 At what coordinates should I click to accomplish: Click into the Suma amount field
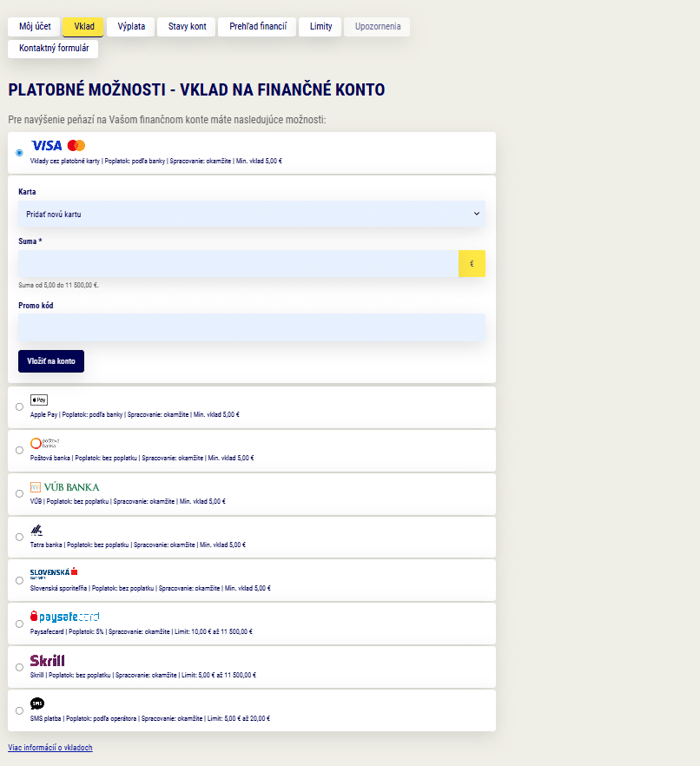238,264
